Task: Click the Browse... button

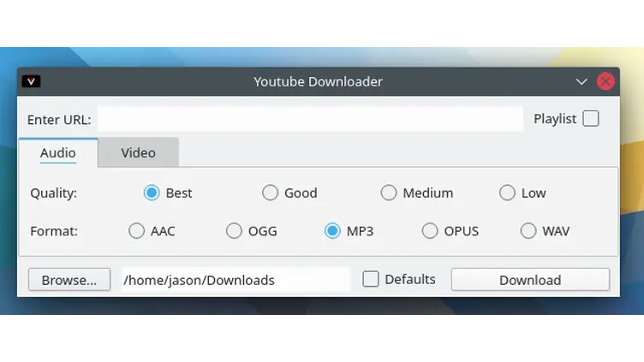Action: point(69,280)
